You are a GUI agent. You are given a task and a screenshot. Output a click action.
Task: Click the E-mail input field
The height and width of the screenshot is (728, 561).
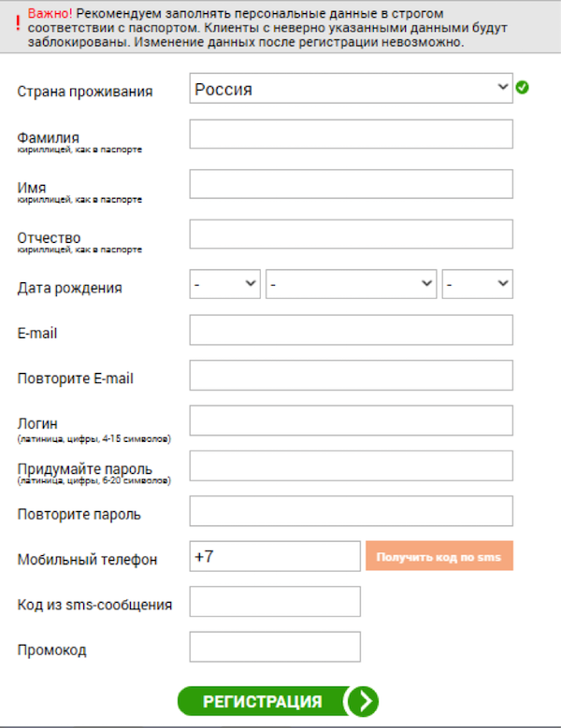pos(351,330)
